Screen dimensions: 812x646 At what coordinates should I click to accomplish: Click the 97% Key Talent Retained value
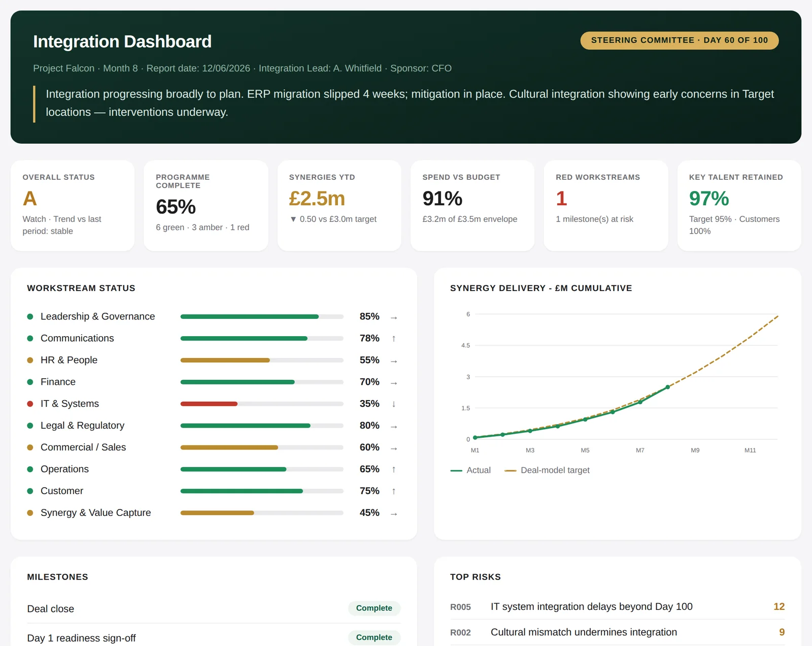(709, 199)
